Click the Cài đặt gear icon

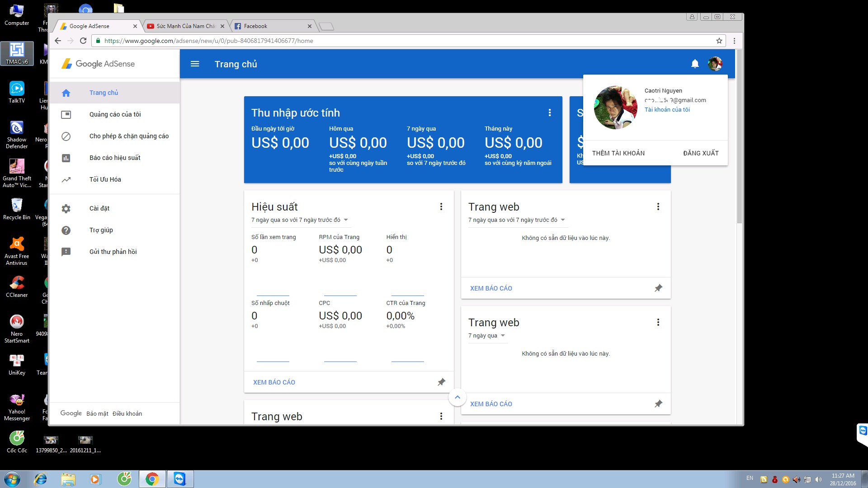(66, 208)
